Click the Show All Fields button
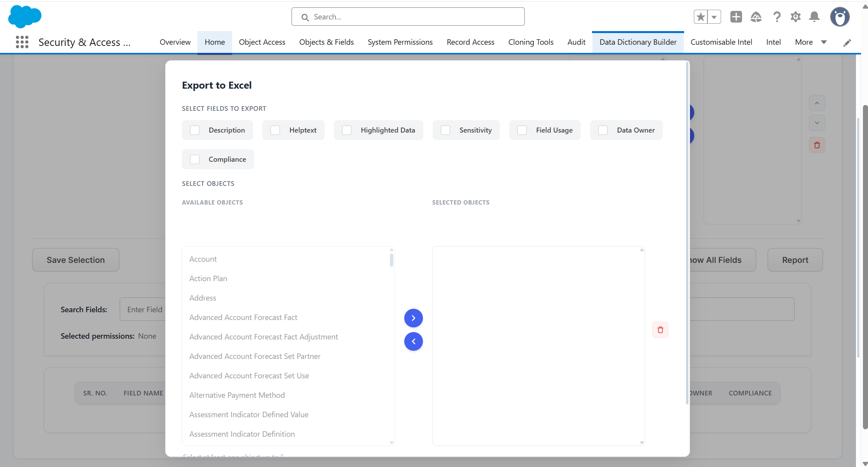The image size is (868, 467). [723, 260]
